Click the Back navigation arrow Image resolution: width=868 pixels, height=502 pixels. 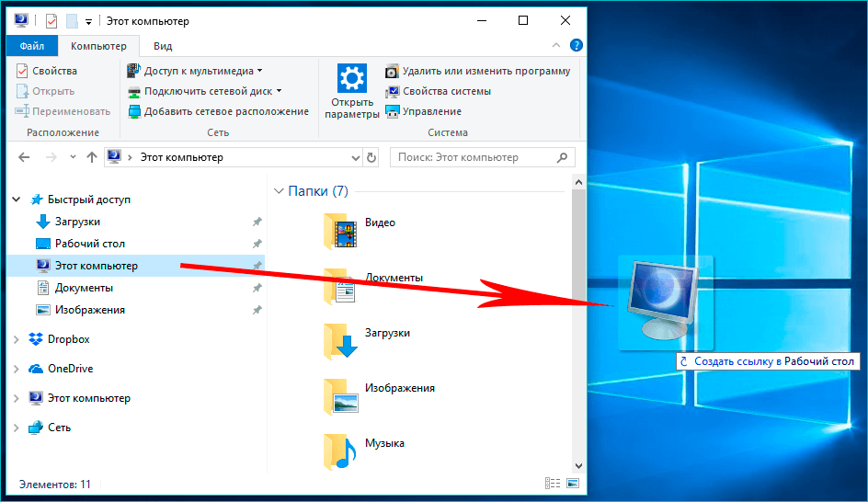(x=24, y=157)
